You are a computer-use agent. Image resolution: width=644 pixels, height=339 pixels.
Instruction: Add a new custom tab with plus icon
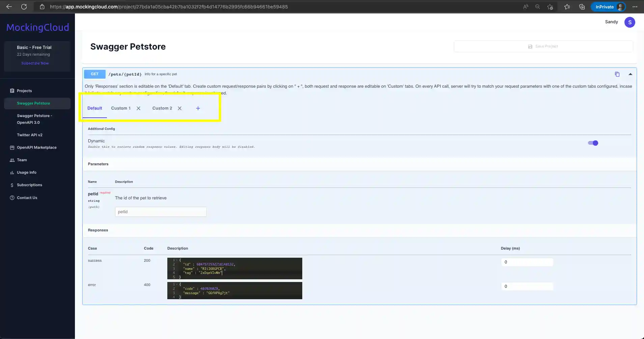[x=198, y=108]
